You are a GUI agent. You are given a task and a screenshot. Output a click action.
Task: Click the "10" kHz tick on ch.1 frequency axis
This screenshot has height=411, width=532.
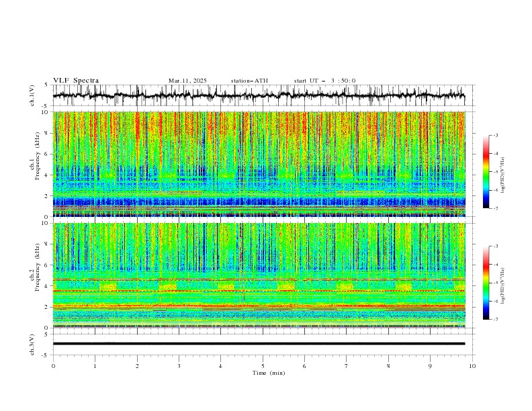pyautogui.click(x=45, y=112)
